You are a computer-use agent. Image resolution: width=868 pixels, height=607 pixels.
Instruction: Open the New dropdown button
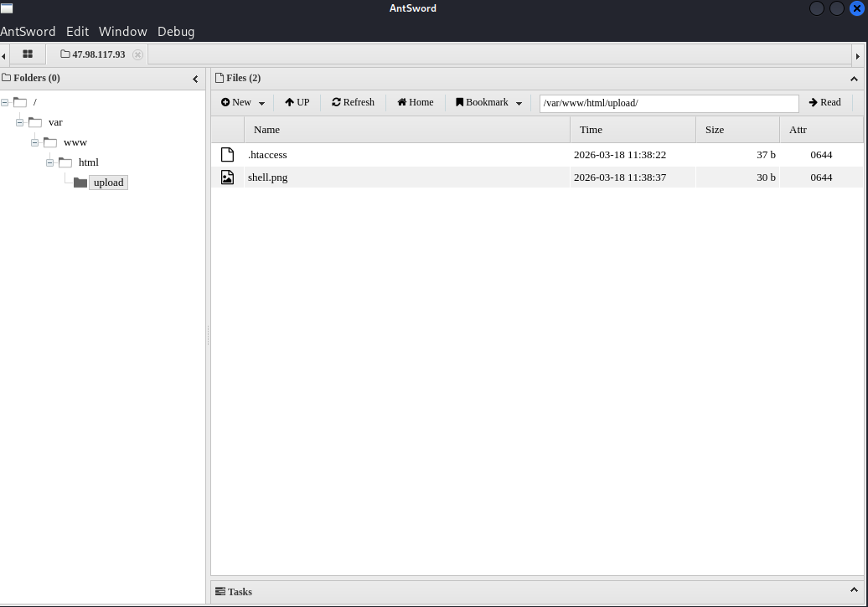coord(242,102)
